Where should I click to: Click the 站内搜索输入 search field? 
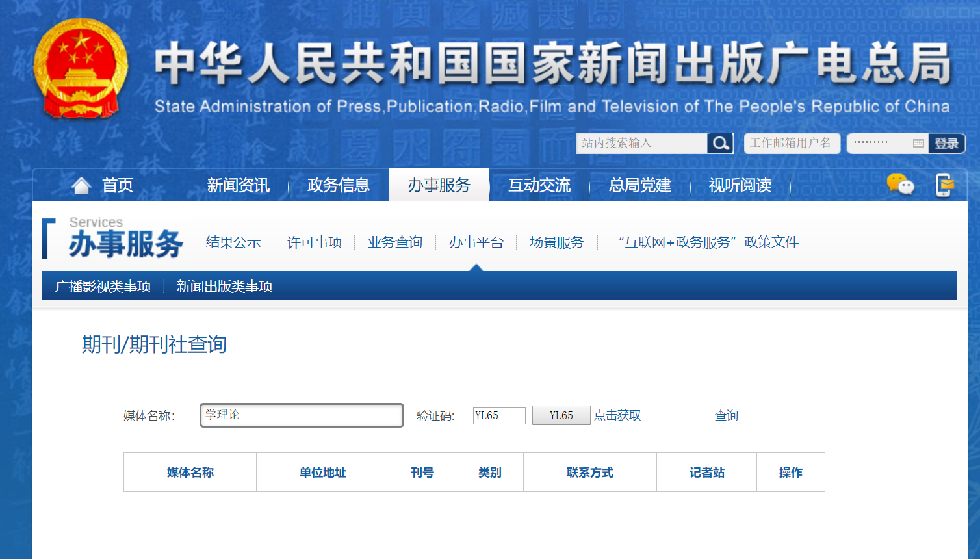tap(641, 143)
